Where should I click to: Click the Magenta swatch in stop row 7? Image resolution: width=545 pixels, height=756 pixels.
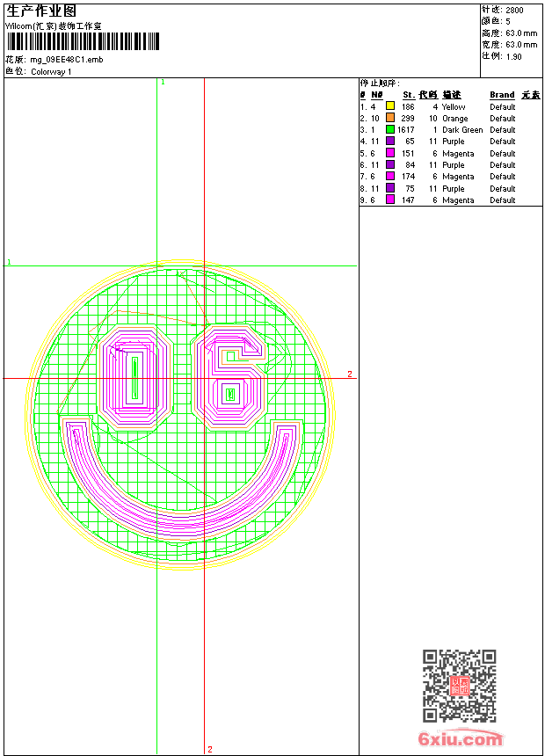390,176
